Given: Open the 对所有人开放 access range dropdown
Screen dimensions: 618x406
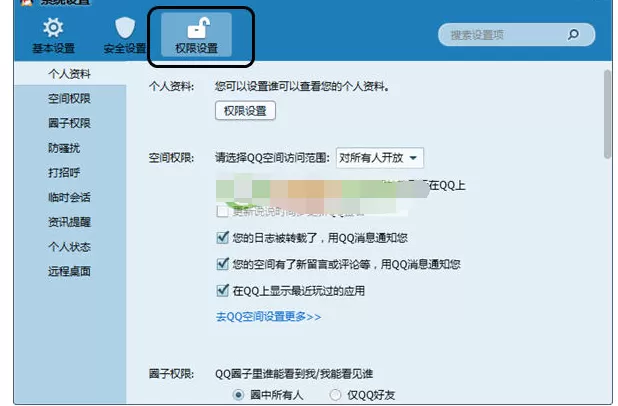Looking at the screenshot, I should pyautogui.click(x=380, y=158).
